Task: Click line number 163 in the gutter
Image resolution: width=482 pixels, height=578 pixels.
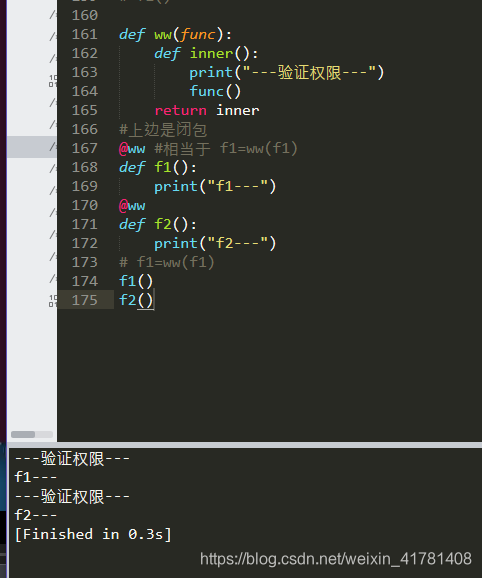Action: pyautogui.click(x=85, y=73)
